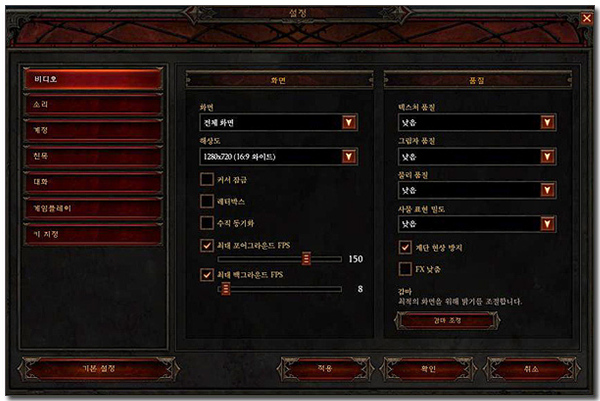Close the settings window with X icon
This screenshot has height=401, width=600.
[587, 18]
